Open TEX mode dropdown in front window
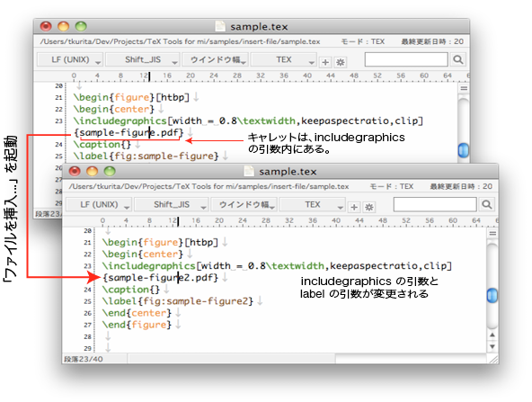The width and height of the screenshot is (532, 402). point(313,204)
